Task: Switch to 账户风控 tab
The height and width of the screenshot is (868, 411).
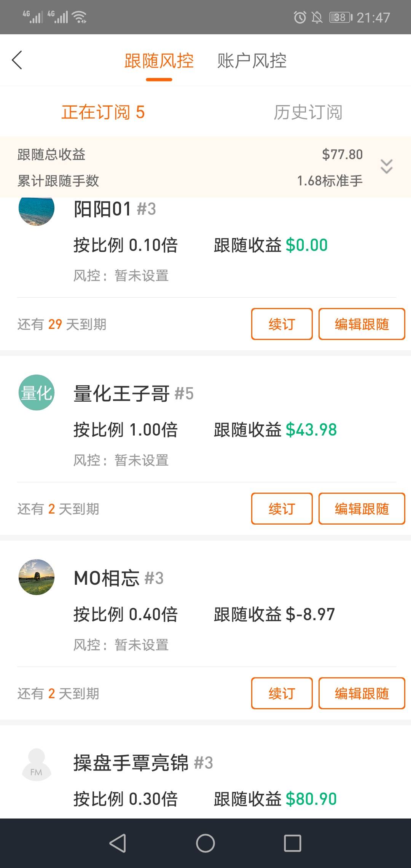Action: tap(252, 61)
